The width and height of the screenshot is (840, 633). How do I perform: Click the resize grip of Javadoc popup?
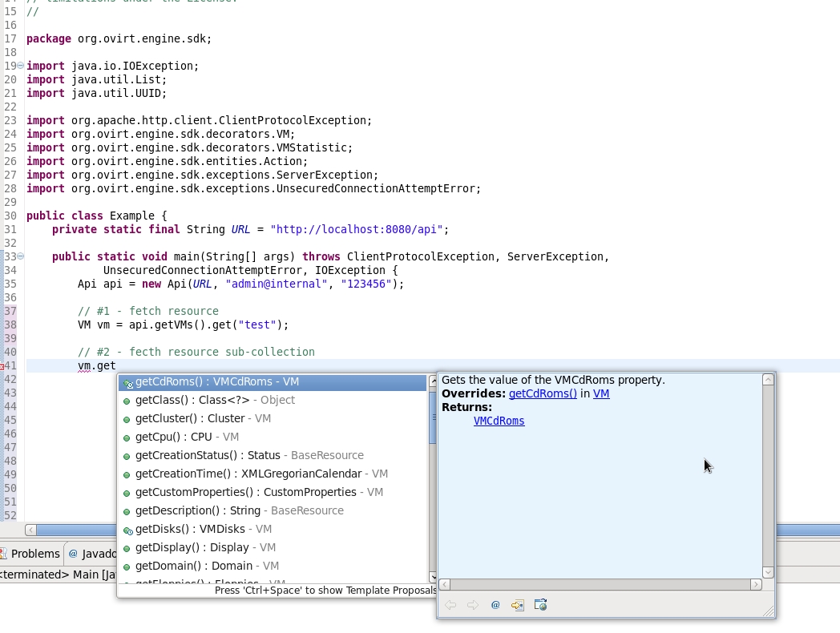coord(769,612)
